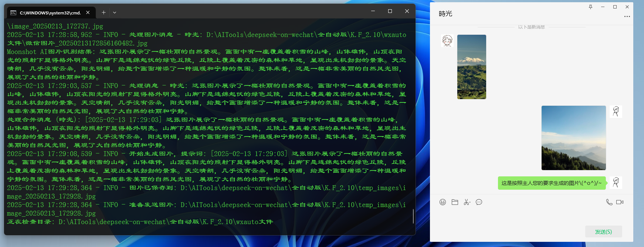Open the sent AI-generated mountain image
This screenshot has height=247, width=644.
[x=574, y=138]
